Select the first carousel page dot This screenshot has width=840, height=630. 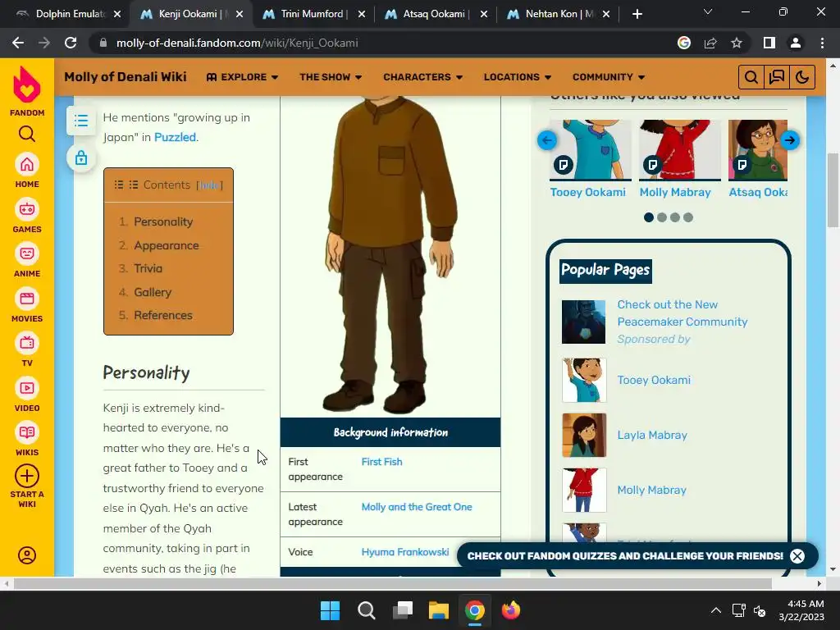649,217
